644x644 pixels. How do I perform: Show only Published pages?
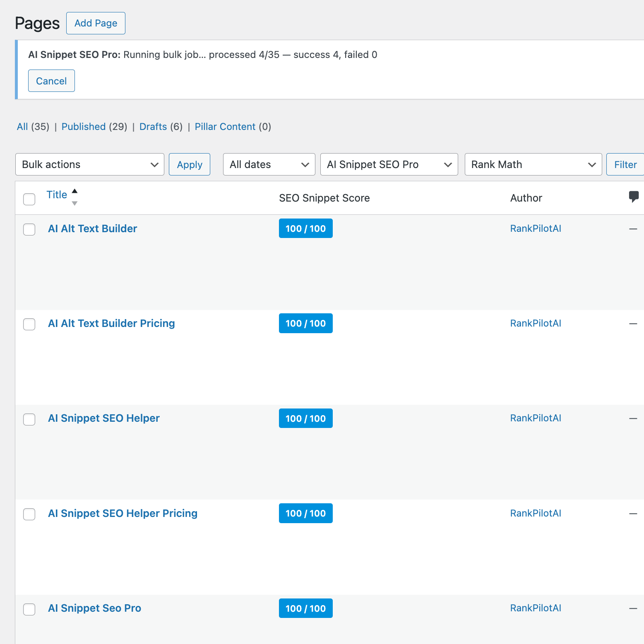(x=84, y=127)
